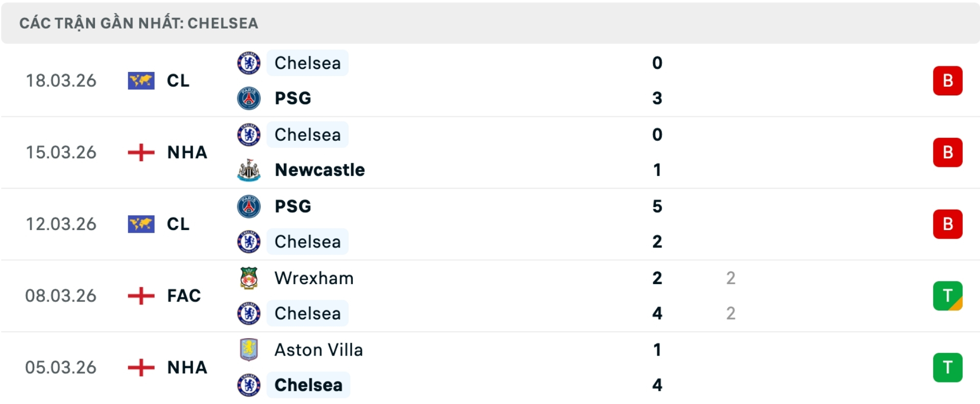
Task: Click red B loss badge for 18.03.26
Action: point(947,81)
